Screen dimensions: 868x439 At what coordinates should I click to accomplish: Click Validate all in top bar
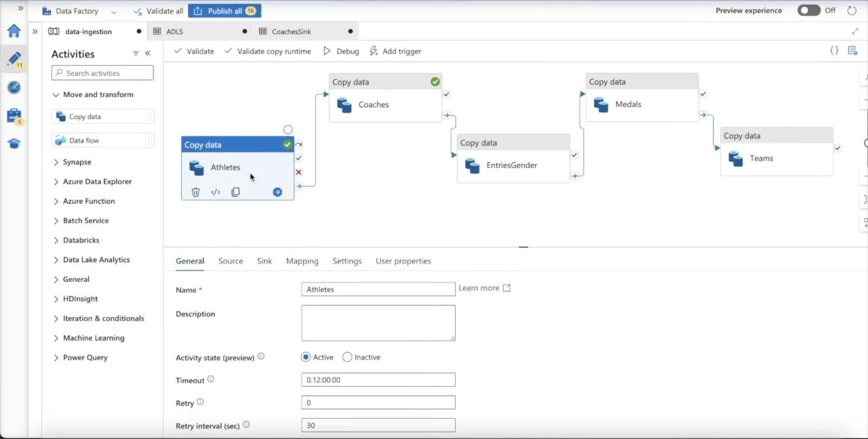[x=158, y=11]
